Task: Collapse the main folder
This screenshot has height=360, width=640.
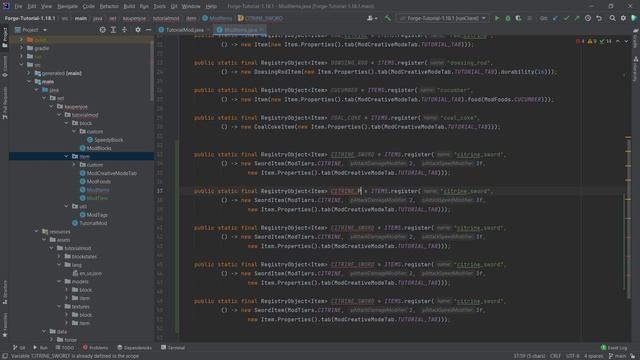Action: click(x=29, y=82)
